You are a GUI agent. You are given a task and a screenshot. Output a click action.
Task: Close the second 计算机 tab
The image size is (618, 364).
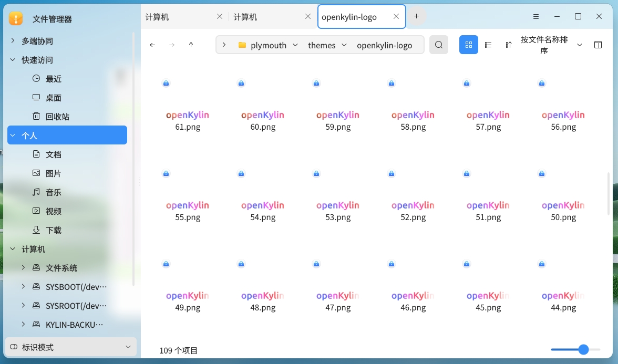coord(308,17)
